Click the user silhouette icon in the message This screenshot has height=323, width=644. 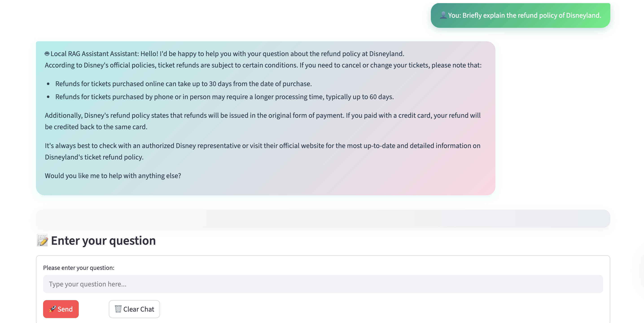[x=443, y=15]
